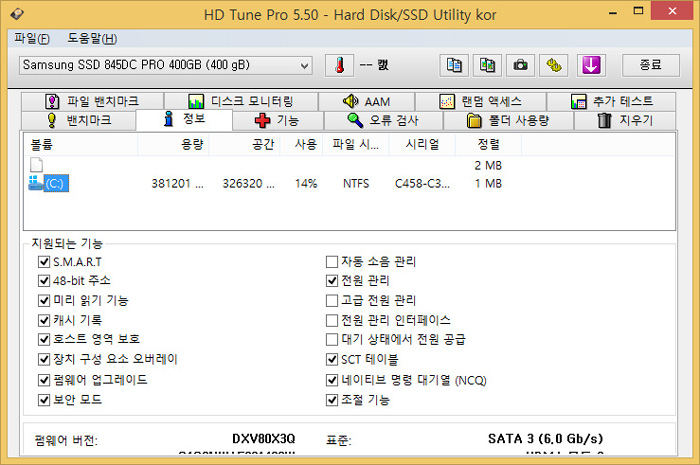Select the C: drive volume icon
The width and height of the screenshot is (700, 465).
click(x=38, y=183)
